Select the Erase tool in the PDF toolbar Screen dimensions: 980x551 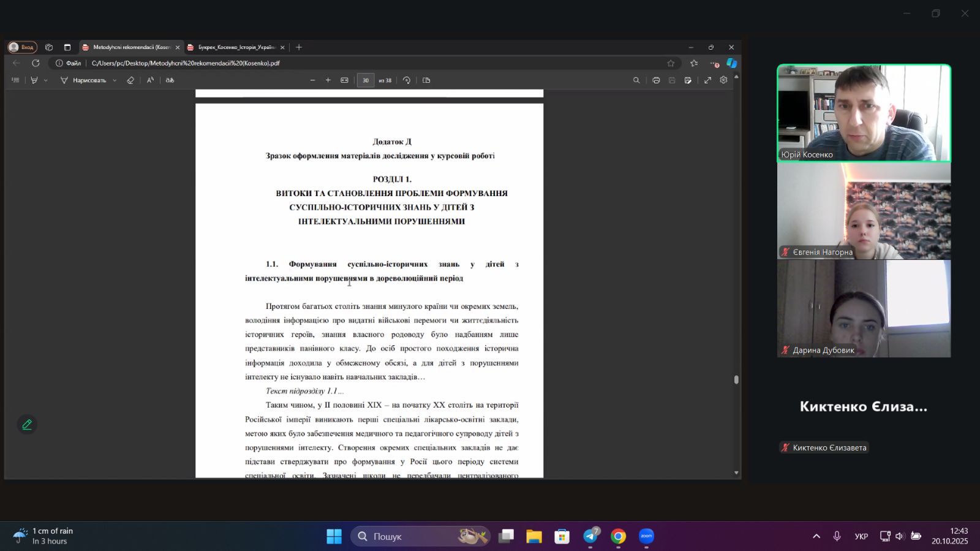[130, 80]
